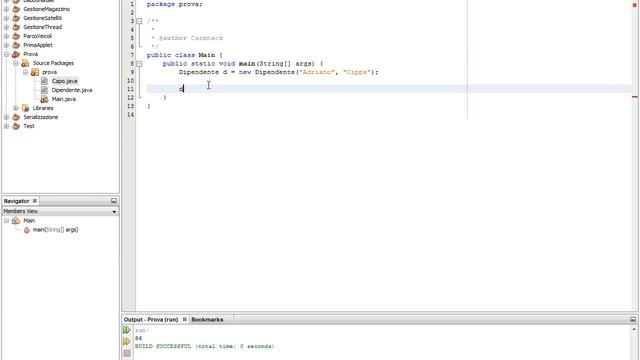Screen dimensions: 640x360
Task: Close the Navigator tab
Action: [x=35, y=200]
